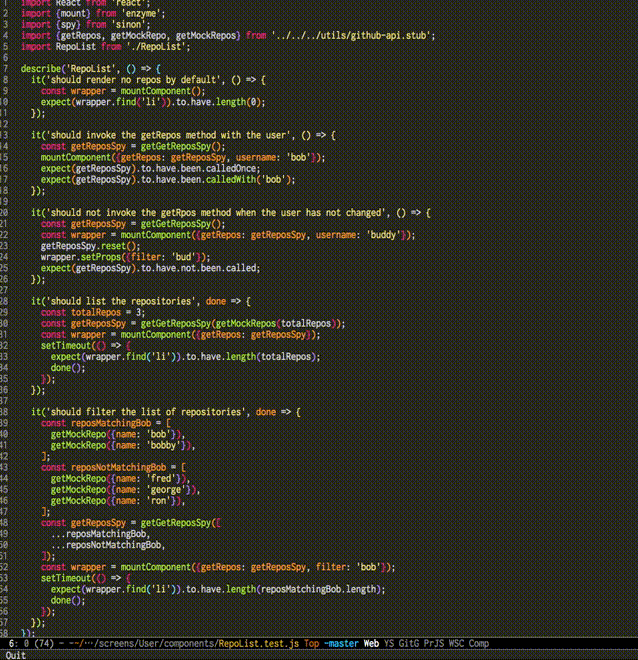This screenshot has height=660, width=638.
Task: Click the Comp minor mode indicator
Action: point(479,644)
